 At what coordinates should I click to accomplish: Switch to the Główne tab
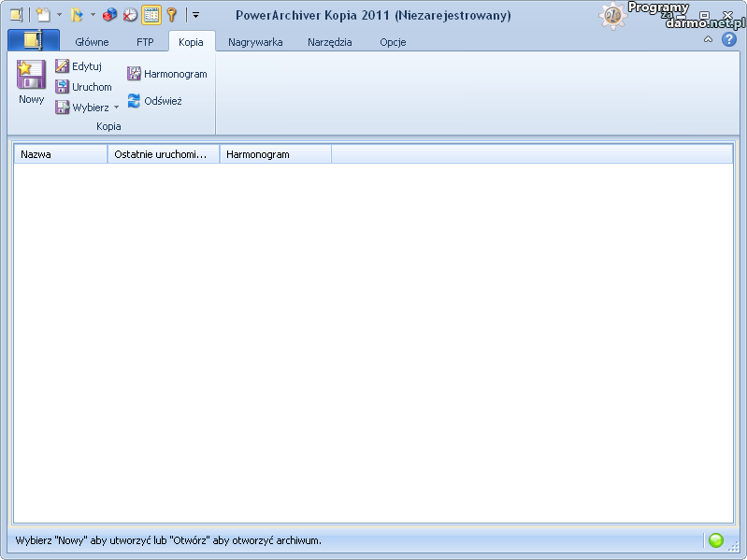point(92,42)
